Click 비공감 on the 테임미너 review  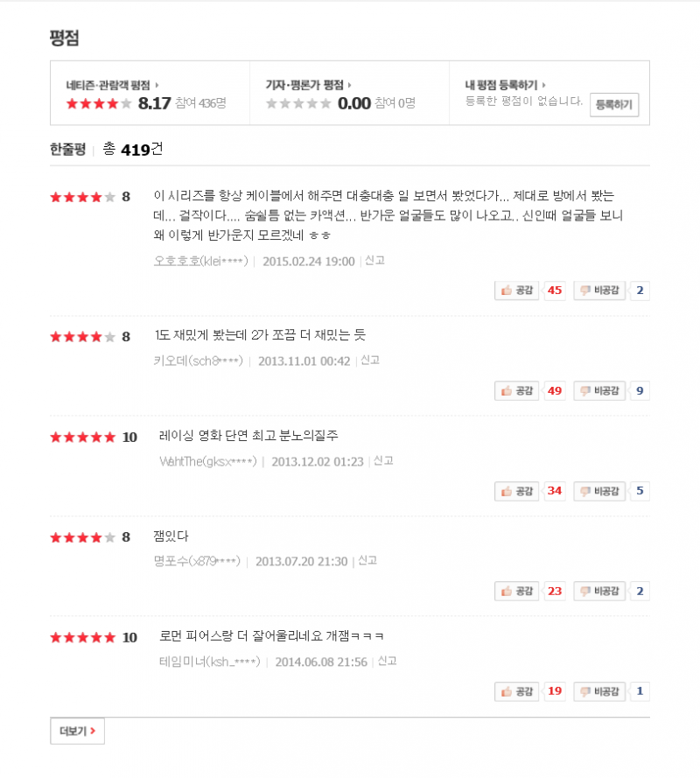point(599,691)
